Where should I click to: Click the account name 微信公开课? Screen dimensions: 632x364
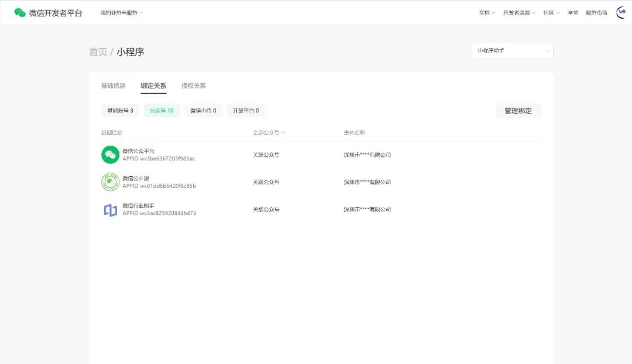136,178
